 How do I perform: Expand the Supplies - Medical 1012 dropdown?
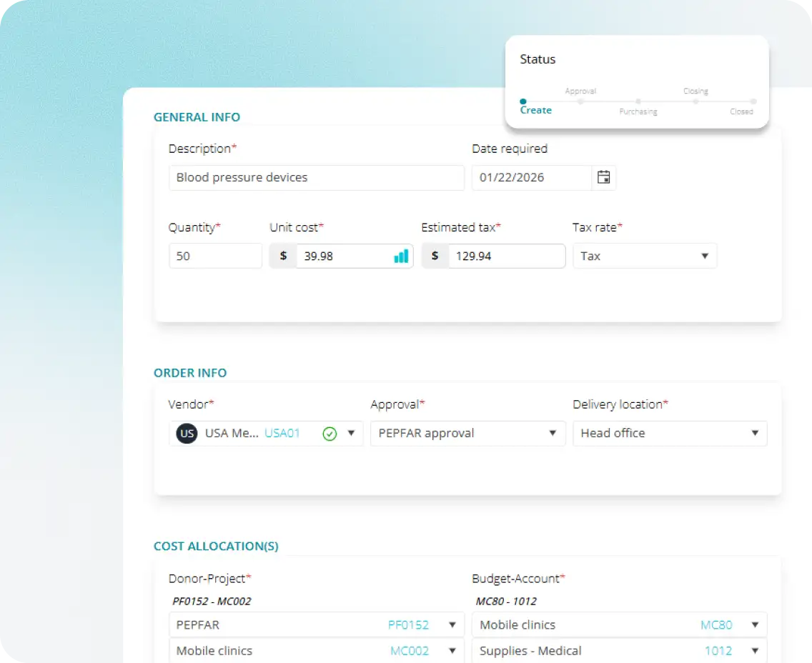tap(755, 651)
